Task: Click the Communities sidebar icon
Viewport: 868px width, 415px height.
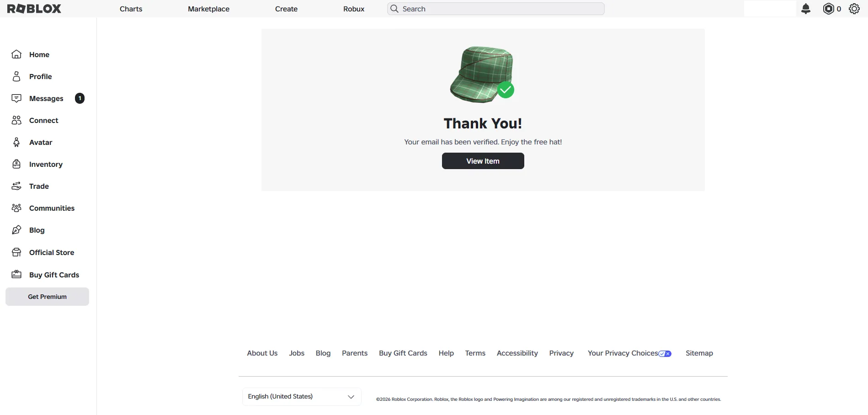Action: (16, 208)
